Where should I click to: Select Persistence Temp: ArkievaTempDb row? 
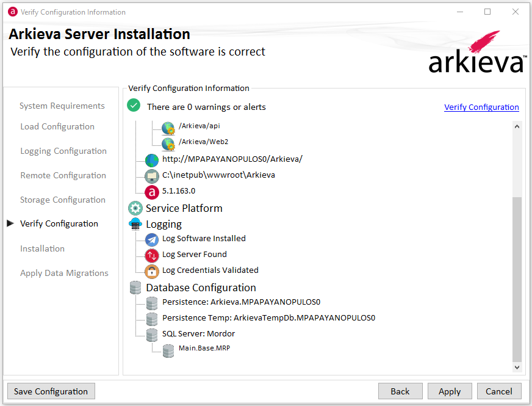268,317
